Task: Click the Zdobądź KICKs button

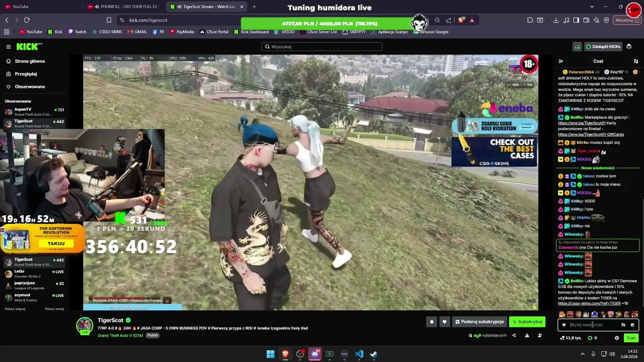Action: [x=603, y=47]
